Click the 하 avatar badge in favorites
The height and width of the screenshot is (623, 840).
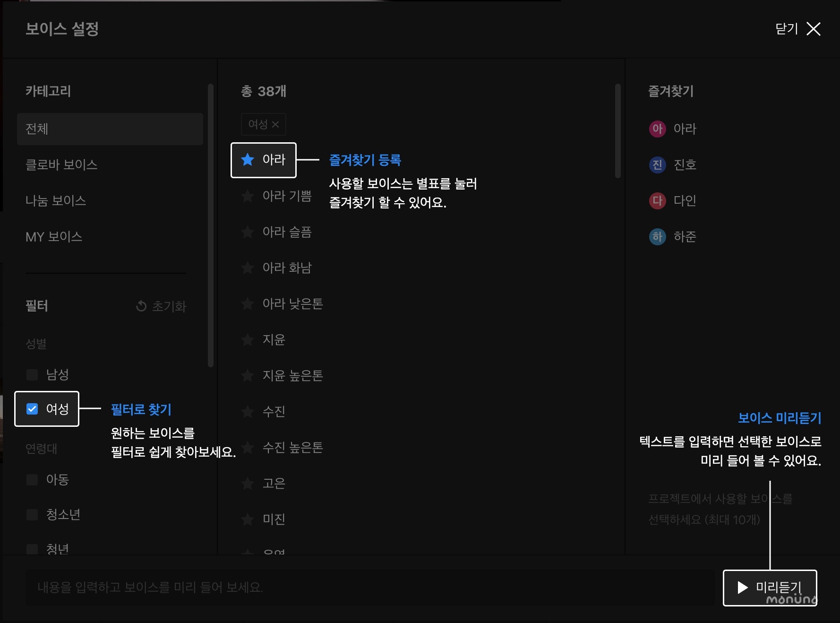657,236
